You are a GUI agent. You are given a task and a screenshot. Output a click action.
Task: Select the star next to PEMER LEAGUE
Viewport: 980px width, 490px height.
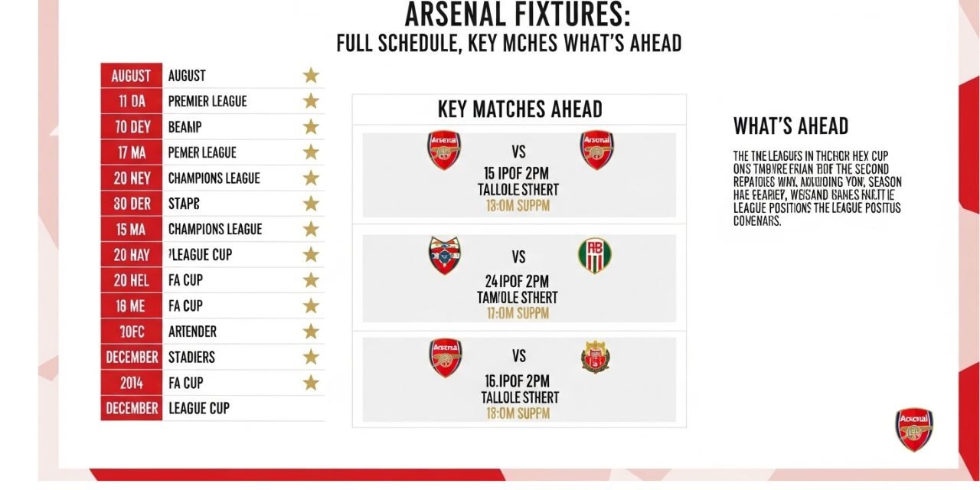(x=310, y=152)
